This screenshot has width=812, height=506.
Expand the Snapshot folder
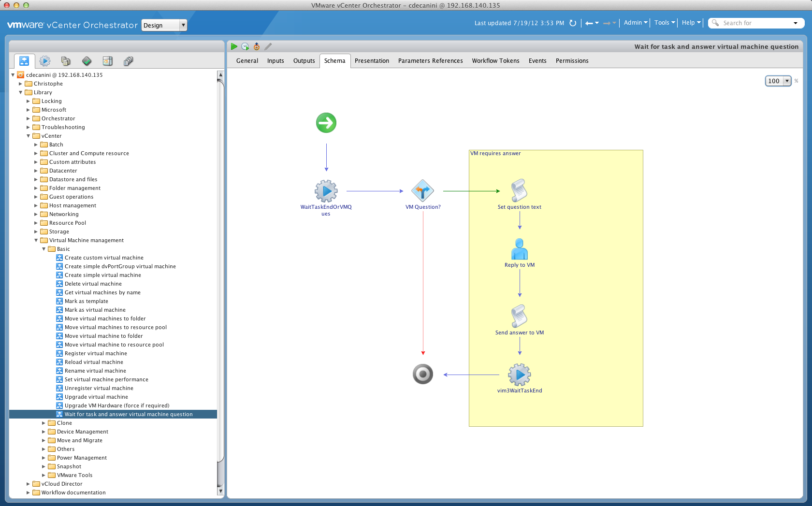coord(43,466)
